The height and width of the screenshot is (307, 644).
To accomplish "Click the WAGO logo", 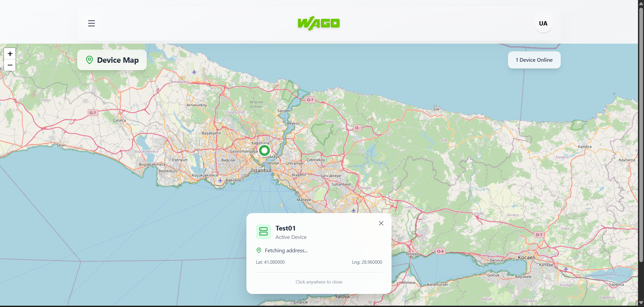I will (319, 23).
